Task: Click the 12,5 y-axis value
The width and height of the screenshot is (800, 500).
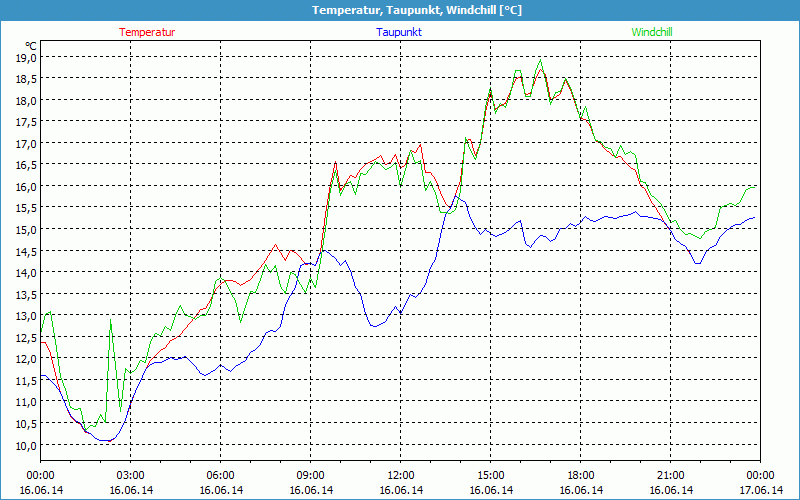Action: [x=25, y=337]
